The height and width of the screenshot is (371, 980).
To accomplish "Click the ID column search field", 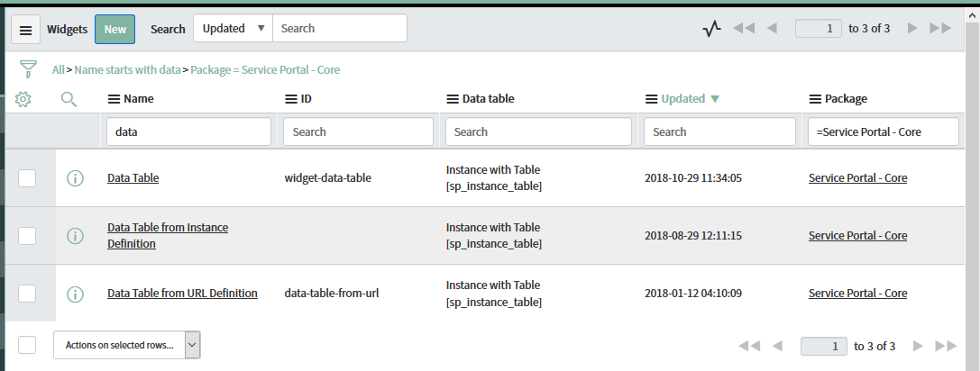I will tap(356, 131).
